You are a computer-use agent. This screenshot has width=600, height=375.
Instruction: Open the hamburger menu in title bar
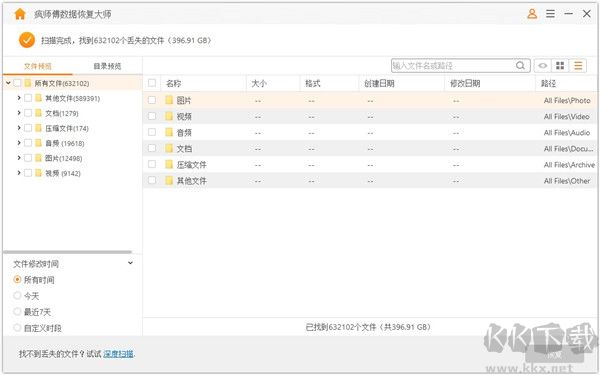[550, 14]
